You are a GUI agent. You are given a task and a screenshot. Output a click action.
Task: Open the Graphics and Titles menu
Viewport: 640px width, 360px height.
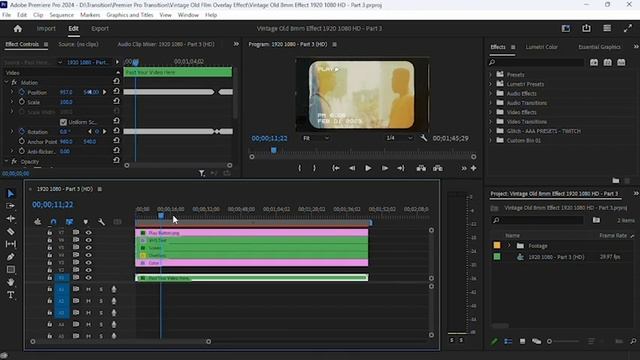coord(130,15)
